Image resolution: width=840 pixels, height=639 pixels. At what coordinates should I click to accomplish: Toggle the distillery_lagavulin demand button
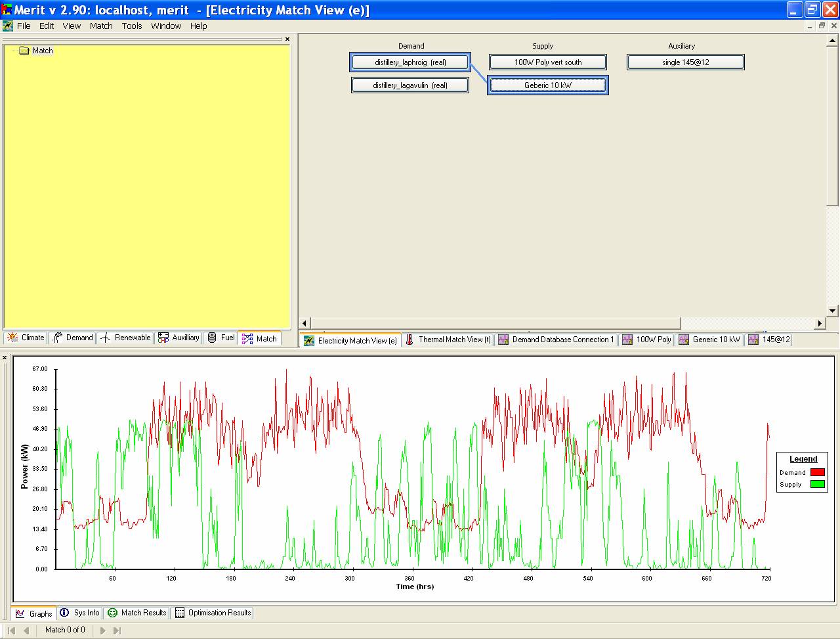(410, 85)
